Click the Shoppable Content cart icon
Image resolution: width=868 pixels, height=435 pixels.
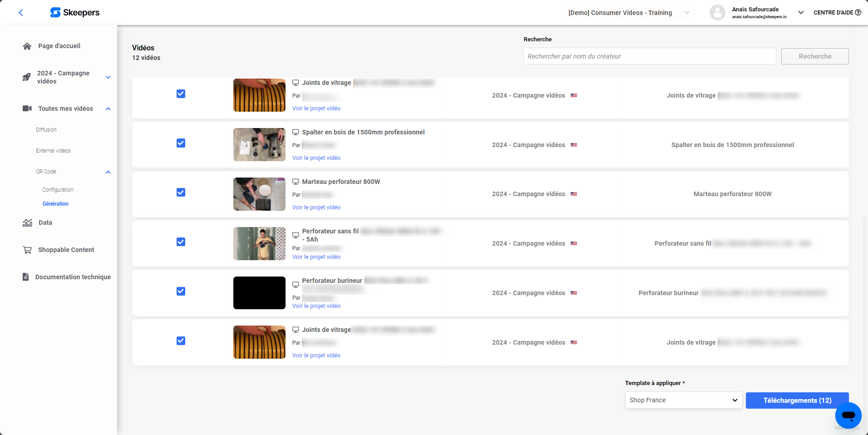click(27, 250)
